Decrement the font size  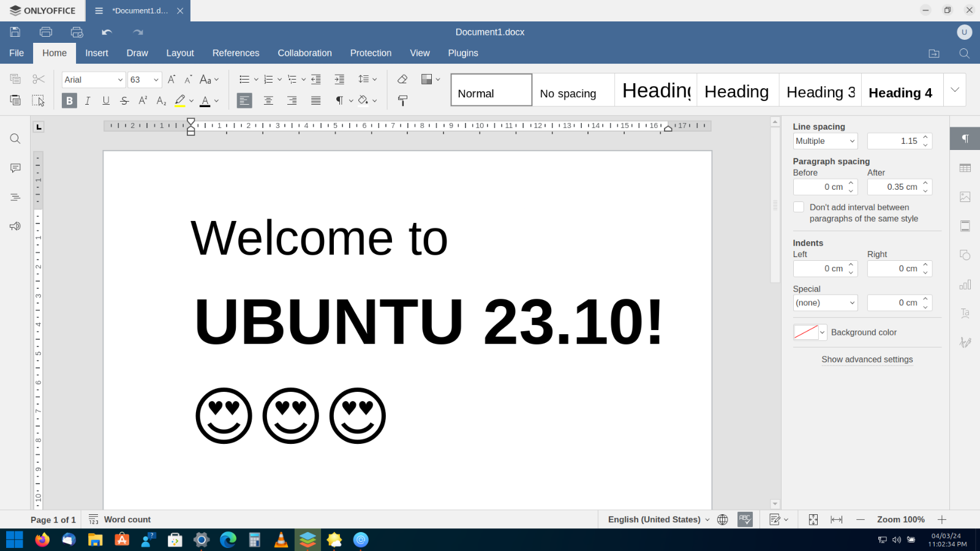[x=188, y=80]
